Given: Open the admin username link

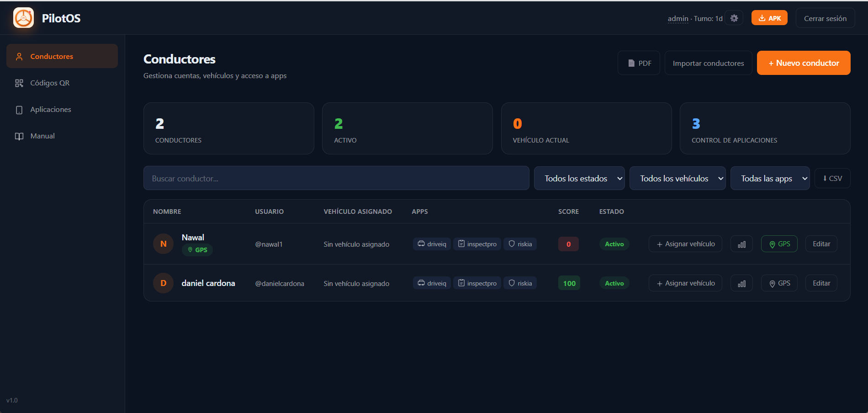Looking at the screenshot, I should click(677, 18).
